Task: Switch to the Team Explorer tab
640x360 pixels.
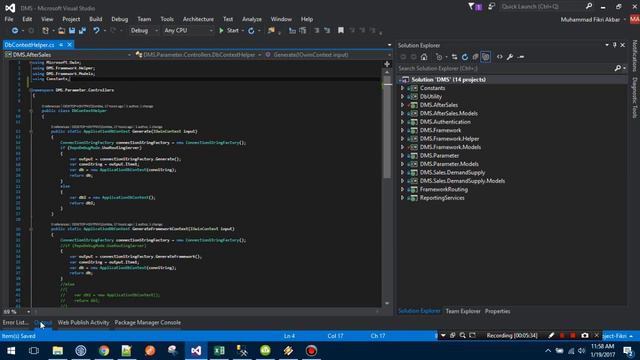Action: click(x=463, y=311)
